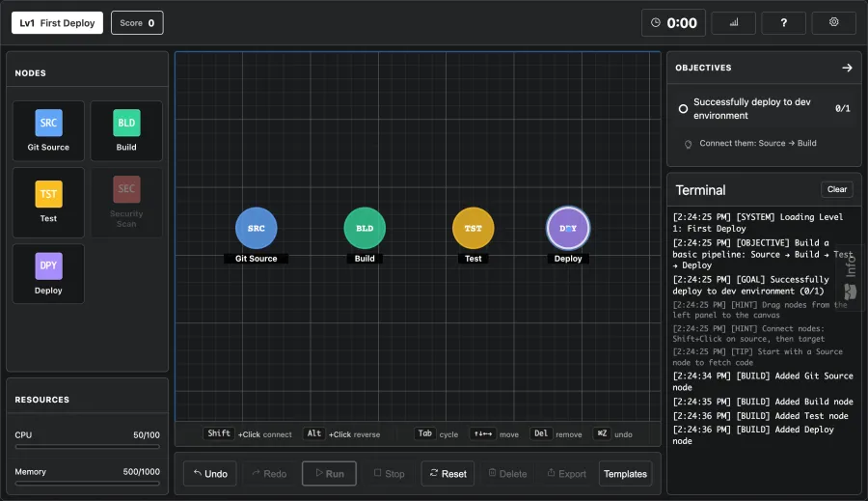This screenshot has width=868, height=501.
Task: Click the Alt +Click reverse shortcut hint
Action: pyautogui.click(x=341, y=434)
